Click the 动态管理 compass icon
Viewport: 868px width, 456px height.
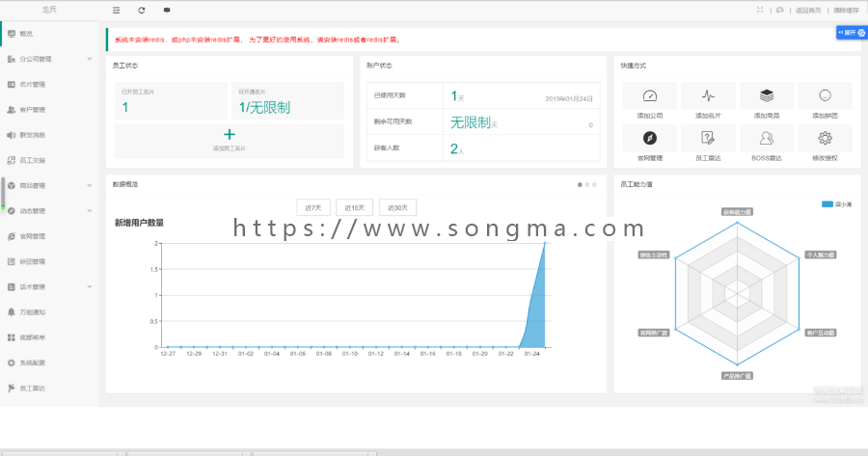pyautogui.click(x=11, y=211)
